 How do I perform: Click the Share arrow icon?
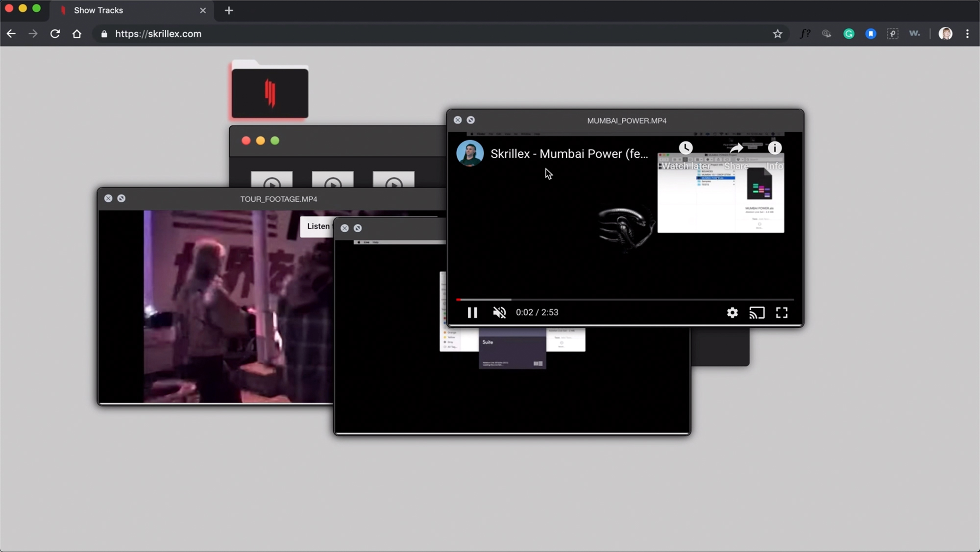pyautogui.click(x=736, y=148)
